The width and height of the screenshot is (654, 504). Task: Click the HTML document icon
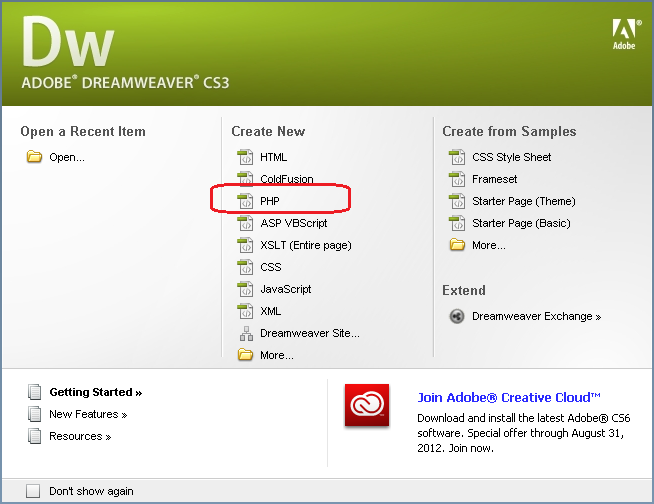click(x=245, y=157)
